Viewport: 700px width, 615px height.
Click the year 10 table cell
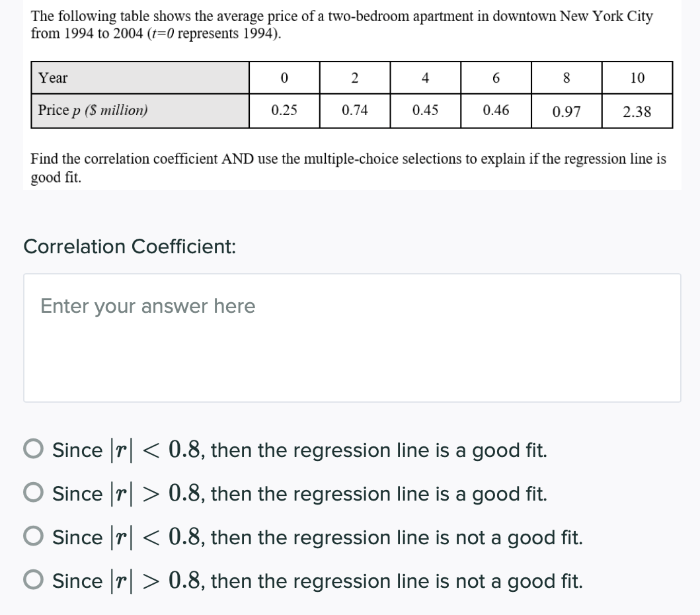[637, 78]
